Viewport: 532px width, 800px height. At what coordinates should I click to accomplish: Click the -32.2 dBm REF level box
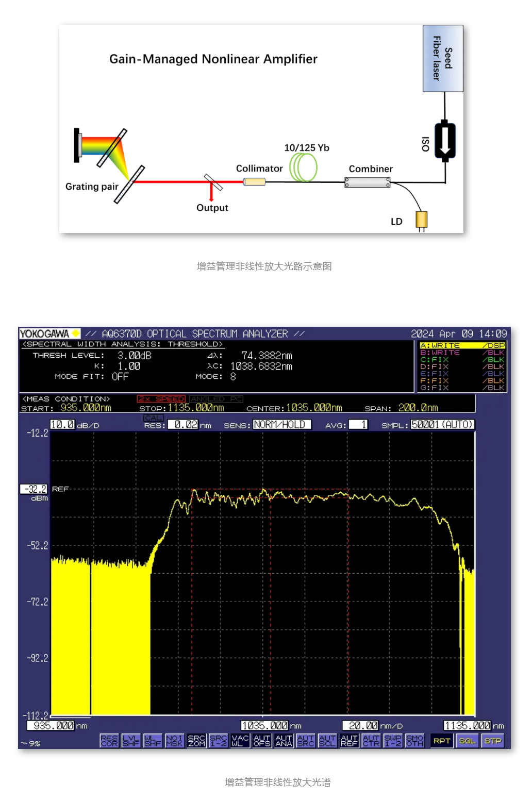(34, 489)
